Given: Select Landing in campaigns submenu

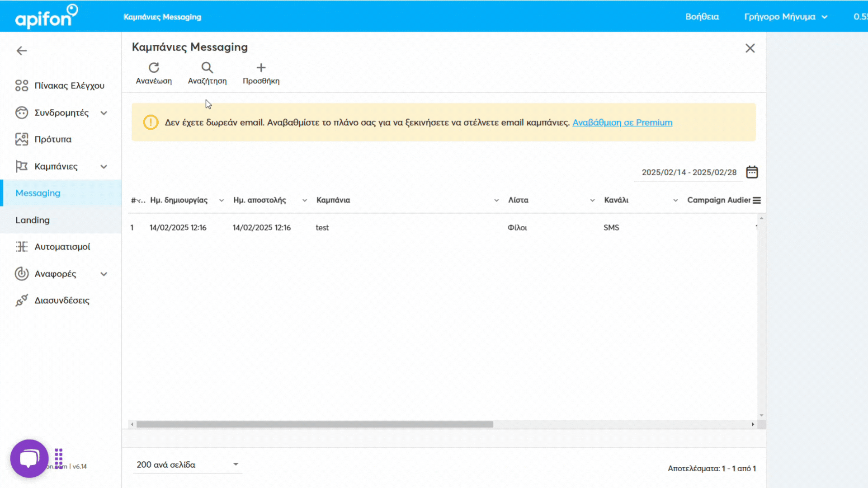Looking at the screenshot, I should 33,220.
